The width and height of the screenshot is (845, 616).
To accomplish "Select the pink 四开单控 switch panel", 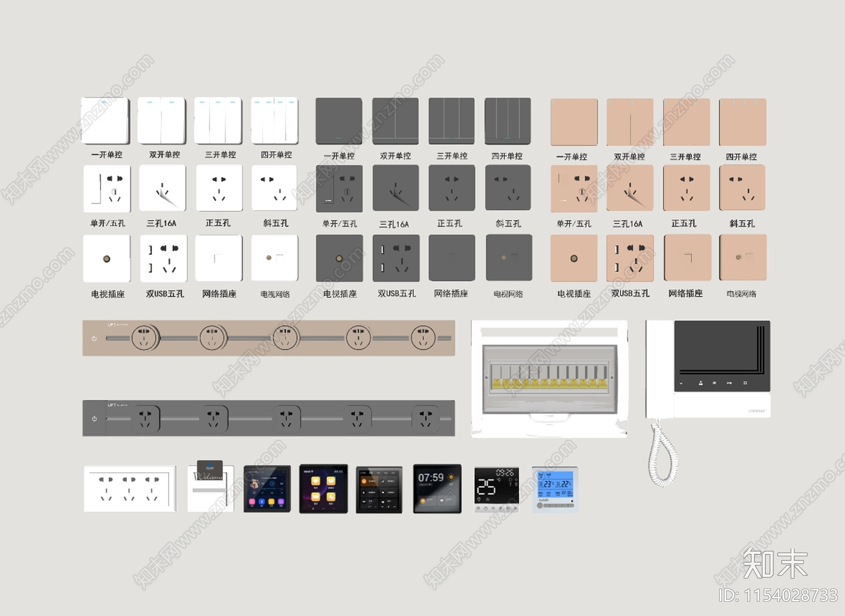I will tap(743, 122).
